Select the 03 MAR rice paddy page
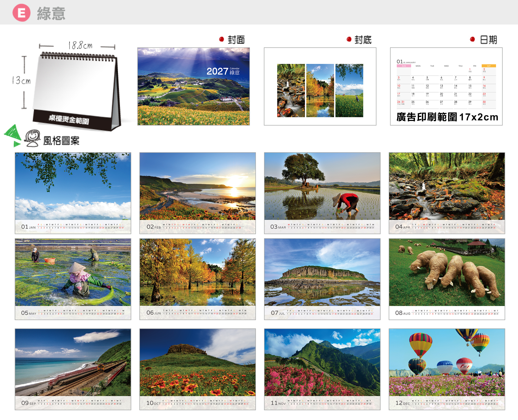 pyautogui.click(x=322, y=193)
